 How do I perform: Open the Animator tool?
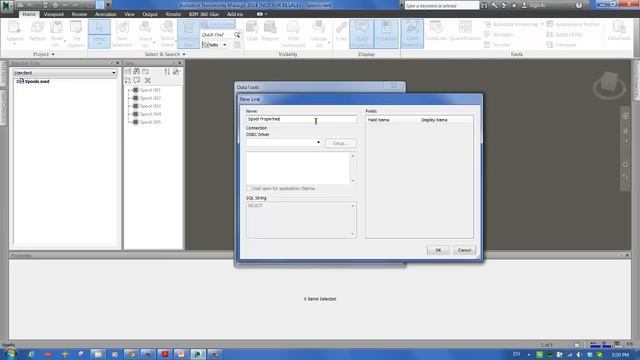(x=498, y=35)
